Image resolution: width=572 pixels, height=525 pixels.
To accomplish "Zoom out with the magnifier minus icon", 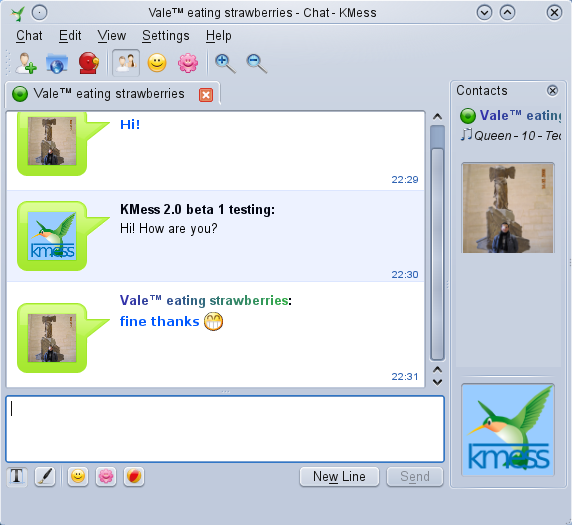I will point(256,63).
